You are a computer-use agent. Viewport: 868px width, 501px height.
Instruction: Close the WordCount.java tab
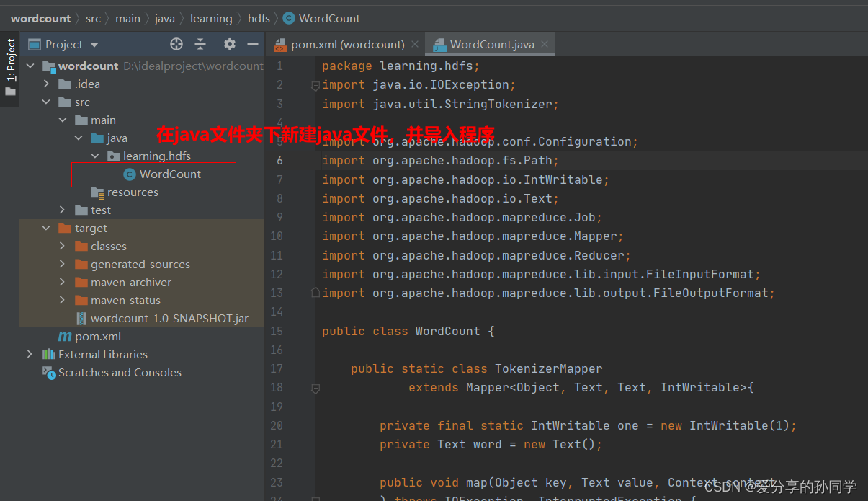pyautogui.click(x=545, y=44)
